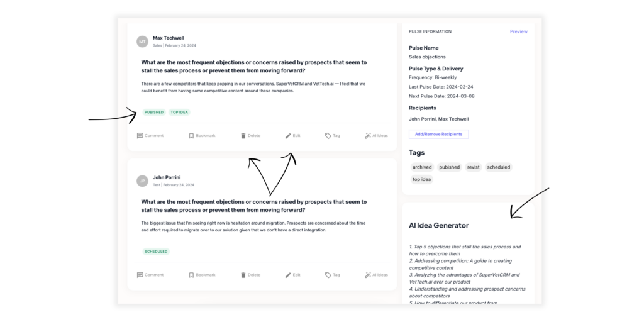Click the Add/Remove Recipients button
The height and width of the screenshot is (322, 644).
tap(438, 134)
